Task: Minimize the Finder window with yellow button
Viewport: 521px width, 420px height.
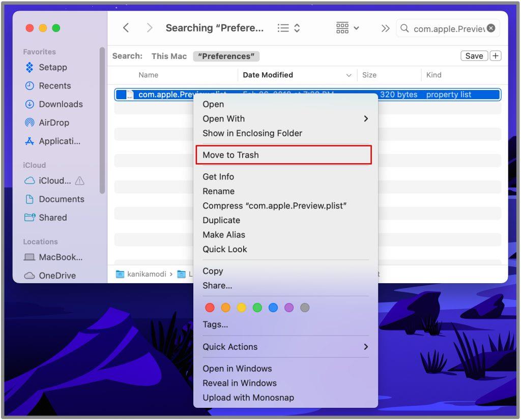Action: 43,28
